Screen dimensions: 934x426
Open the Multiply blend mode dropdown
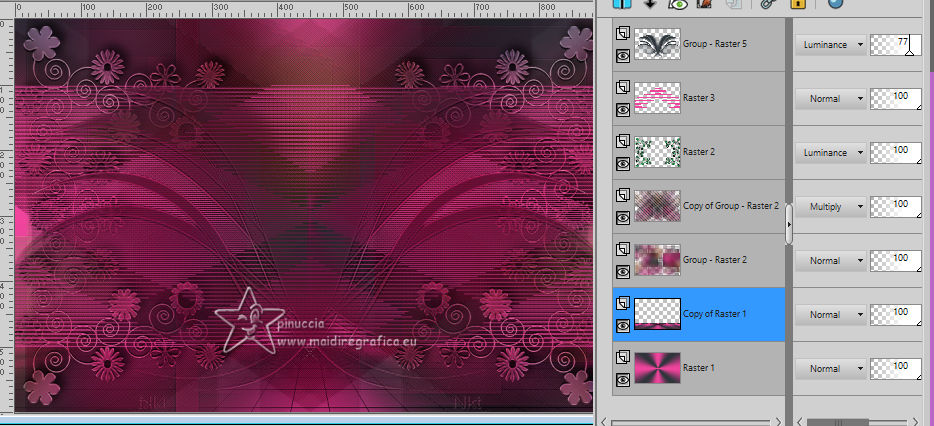[830, 207]
